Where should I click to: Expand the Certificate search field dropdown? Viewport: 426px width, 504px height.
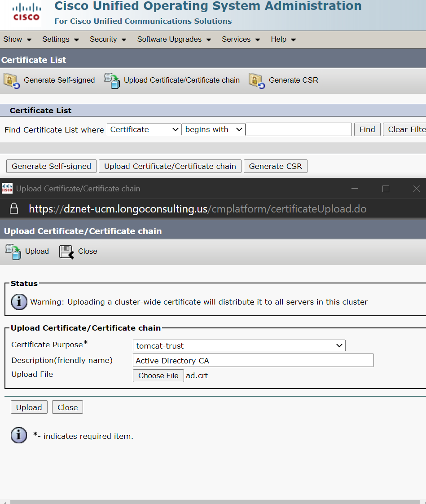[144, 129]
